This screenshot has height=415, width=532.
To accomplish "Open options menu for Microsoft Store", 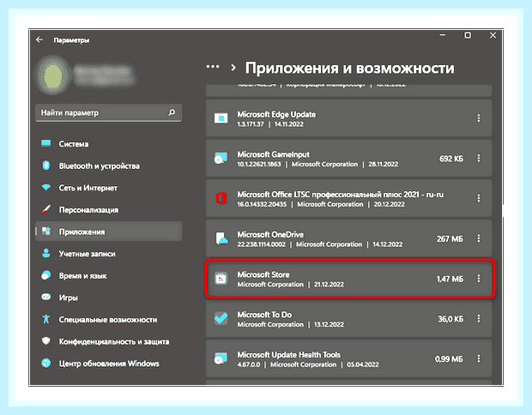I will (x=479, y=279).
